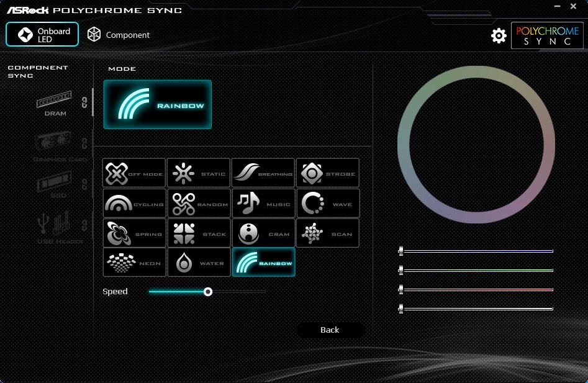Minimize the Polychrome Sync window

coord(557,6)
